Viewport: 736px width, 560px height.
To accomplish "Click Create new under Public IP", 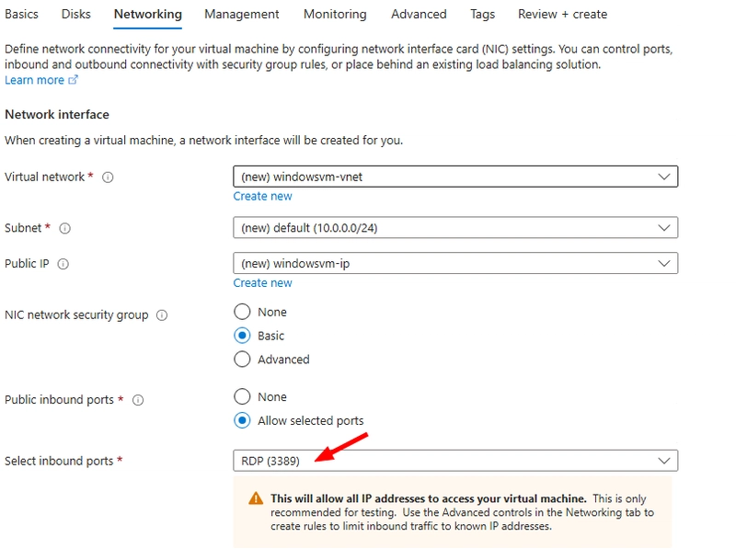I will [262, 283].
